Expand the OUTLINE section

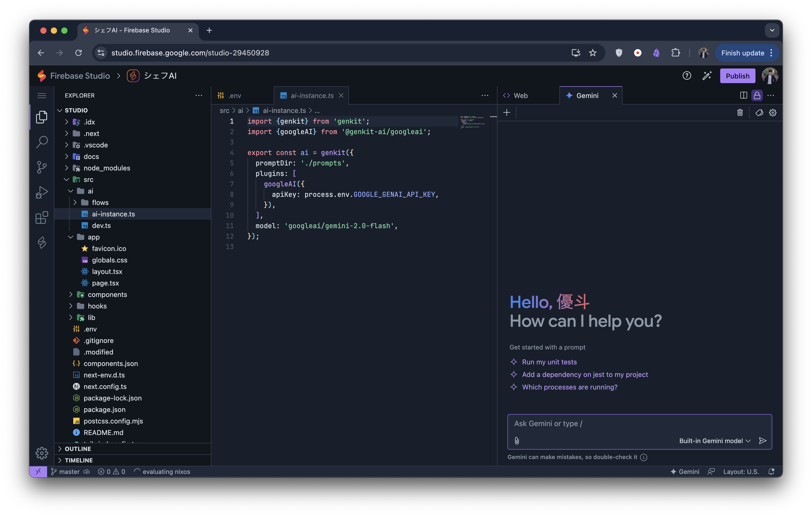click(77, 449)
